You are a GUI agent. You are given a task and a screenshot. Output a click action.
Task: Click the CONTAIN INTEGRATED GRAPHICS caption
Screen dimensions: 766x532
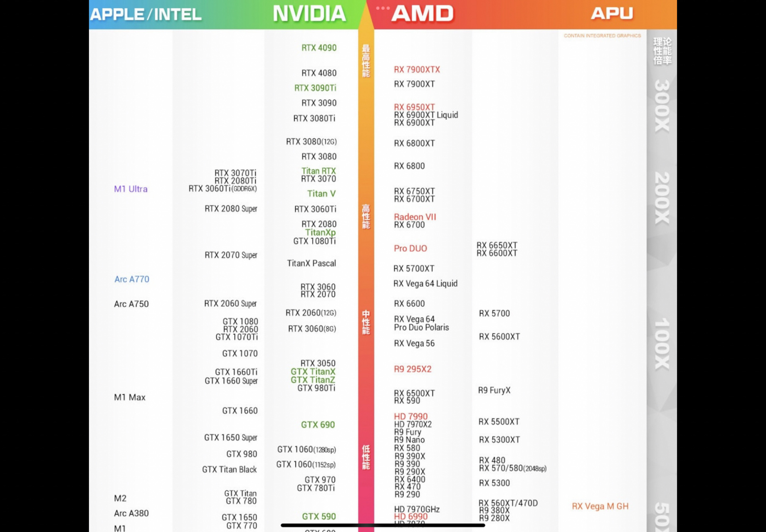click(x=602, y=36)
